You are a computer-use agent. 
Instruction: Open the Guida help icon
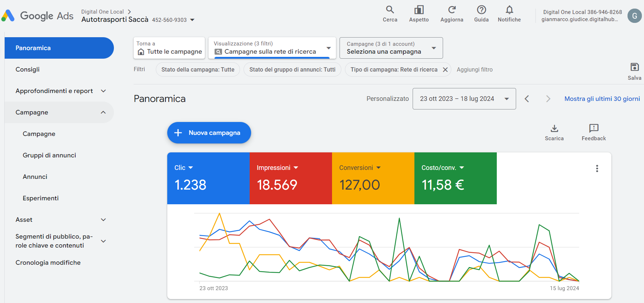coord(481,10)
